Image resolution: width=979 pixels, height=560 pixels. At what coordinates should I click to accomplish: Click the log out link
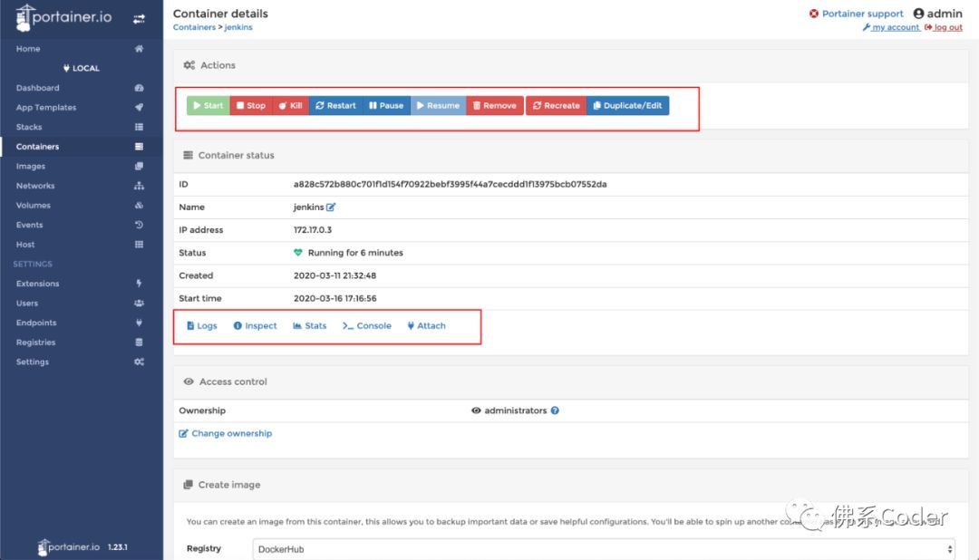944,27
